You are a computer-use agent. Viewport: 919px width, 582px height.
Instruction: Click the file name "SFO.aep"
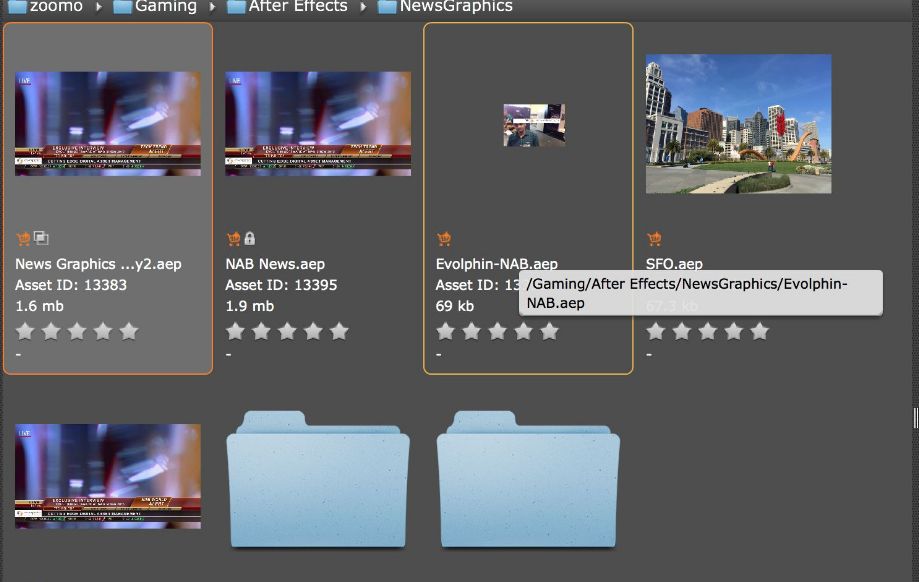[674, 264]
